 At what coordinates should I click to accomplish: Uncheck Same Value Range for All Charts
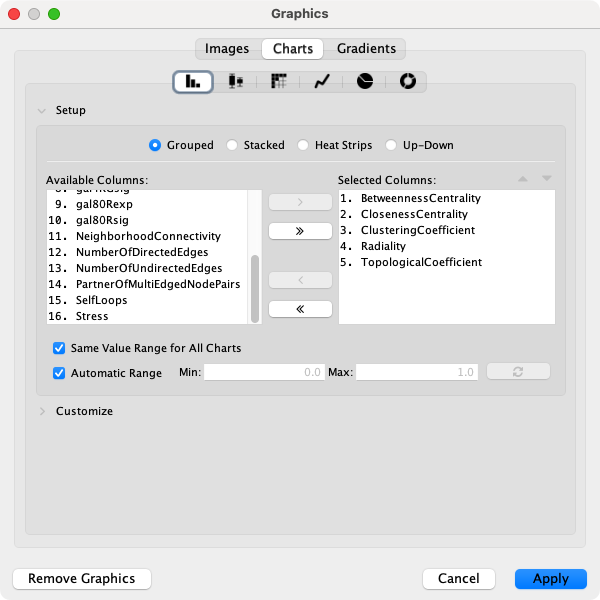pyautogui.click(x=59, y=349)
